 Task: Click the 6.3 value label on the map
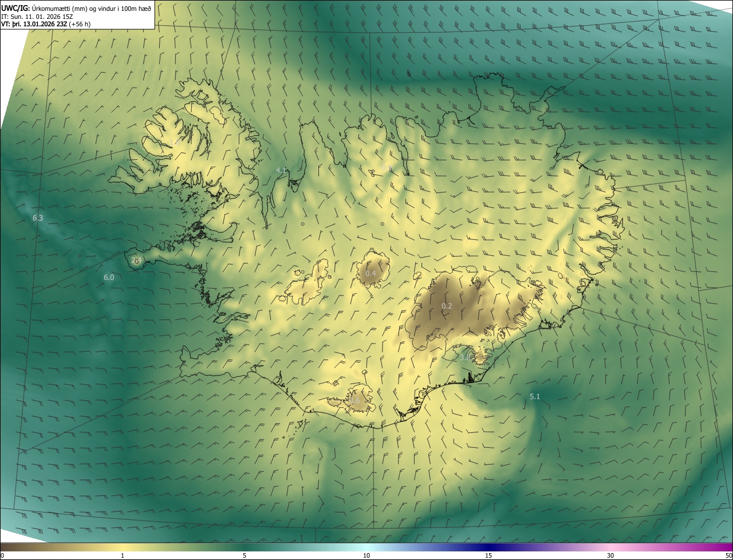pyautogui.click(x=38, y=218)
